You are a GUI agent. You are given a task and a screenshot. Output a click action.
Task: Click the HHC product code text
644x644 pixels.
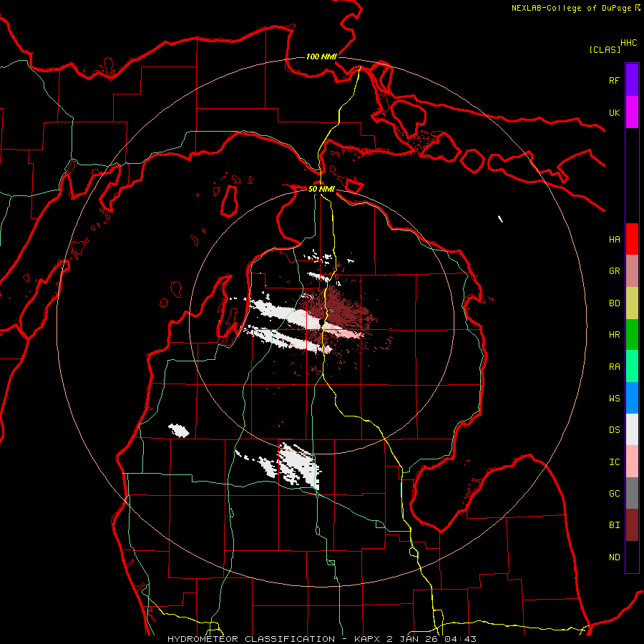coord(629,43)
